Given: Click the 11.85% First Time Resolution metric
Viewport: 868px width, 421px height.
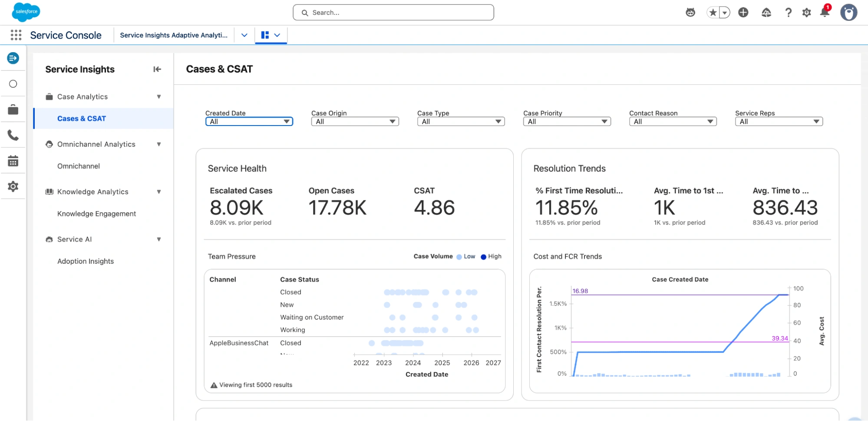Looking at the screenshot, I should point(567,208).
